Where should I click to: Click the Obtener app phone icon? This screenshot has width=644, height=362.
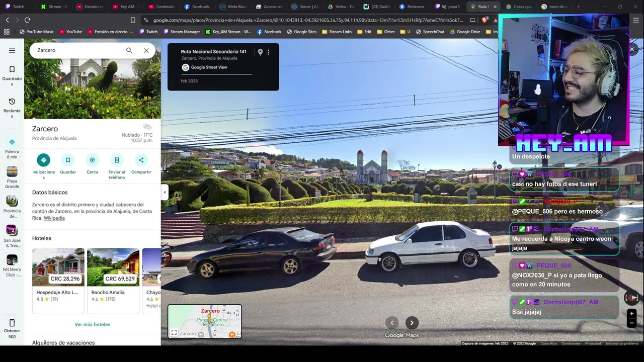coord(12,323)
